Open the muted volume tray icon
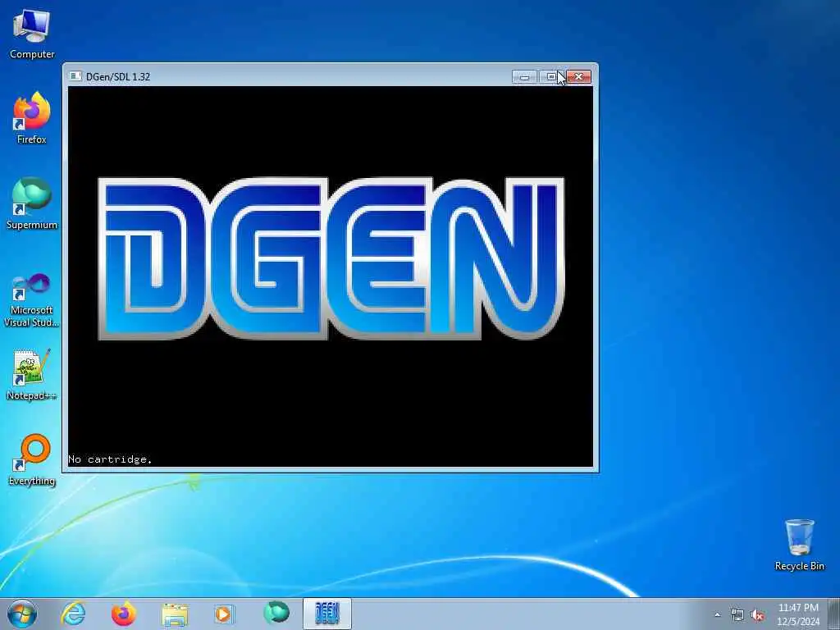 pyautogui.click(x=757, y=615)
